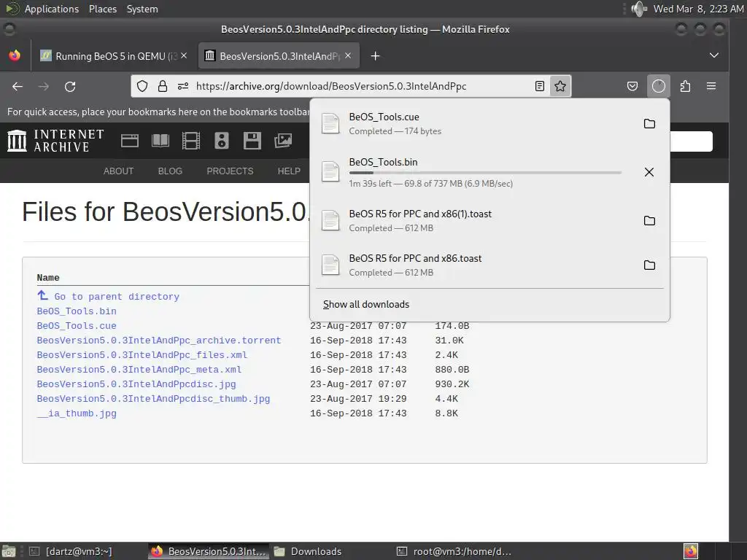Open BeosVersion5.0.3IntelAndPpc_meta.xml link
The height and width of the screenshot is (560, 747).
[x=139, y=370]
